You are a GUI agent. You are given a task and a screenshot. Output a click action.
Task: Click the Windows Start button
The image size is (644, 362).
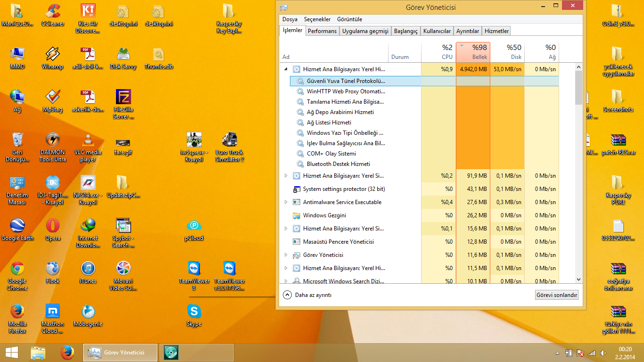(x=11, y=352)
